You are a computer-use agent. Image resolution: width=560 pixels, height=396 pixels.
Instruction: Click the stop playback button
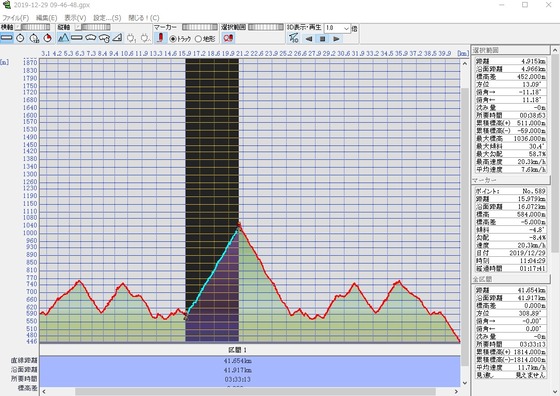(x=322, y=39)
